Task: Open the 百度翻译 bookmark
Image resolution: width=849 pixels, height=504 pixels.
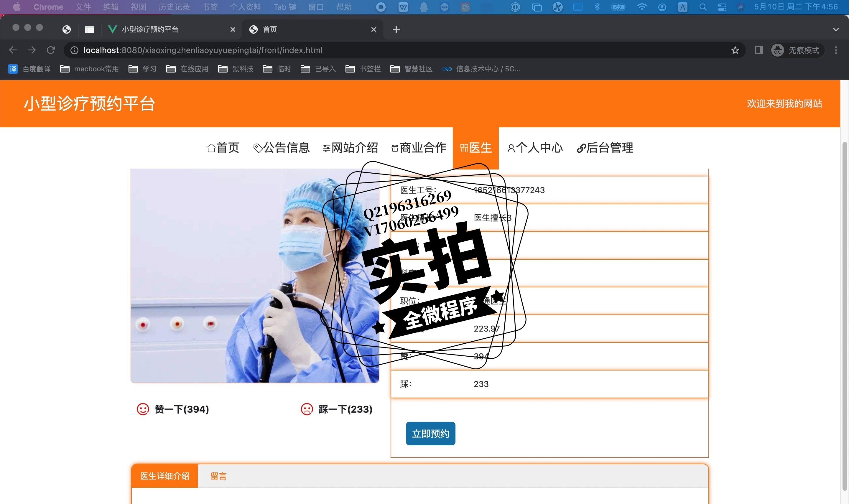Action: point(29,69)
